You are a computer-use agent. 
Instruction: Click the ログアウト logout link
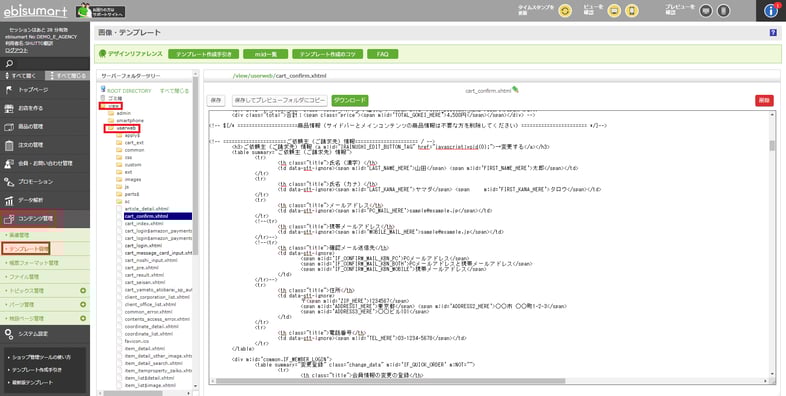tap(16, 50)
